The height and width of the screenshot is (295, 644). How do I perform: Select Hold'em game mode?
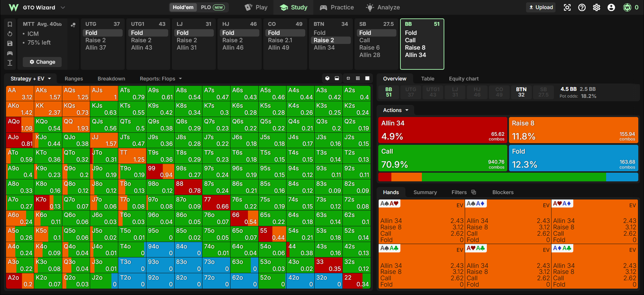coord(183,7)
